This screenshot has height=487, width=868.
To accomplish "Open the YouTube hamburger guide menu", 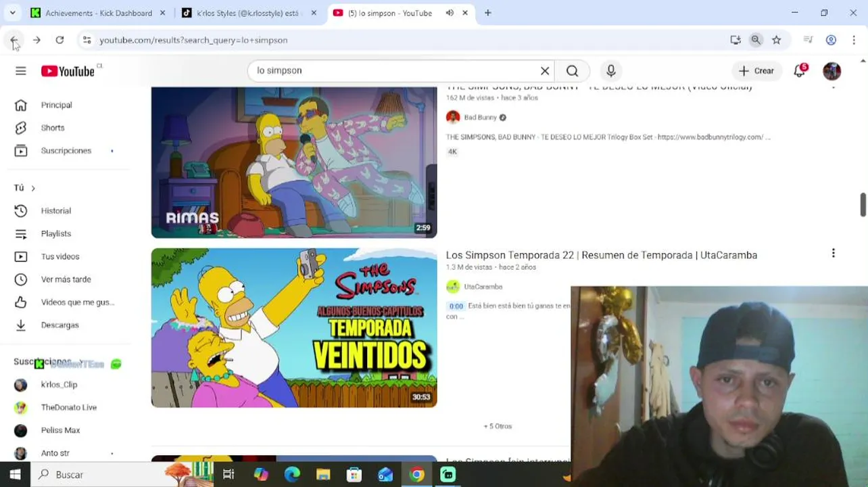I will tap(21, 71).
